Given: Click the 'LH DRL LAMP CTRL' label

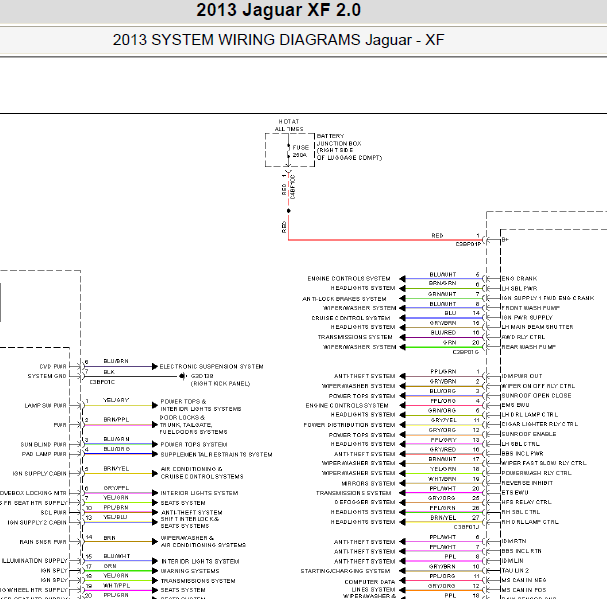Looking at the screenshot, I should [530, 415].
